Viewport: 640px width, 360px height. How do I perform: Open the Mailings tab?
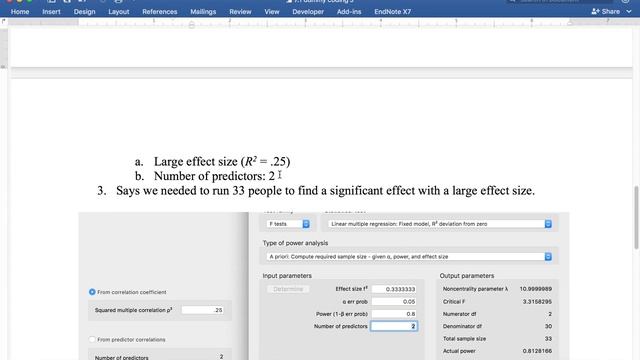point(203,12)
